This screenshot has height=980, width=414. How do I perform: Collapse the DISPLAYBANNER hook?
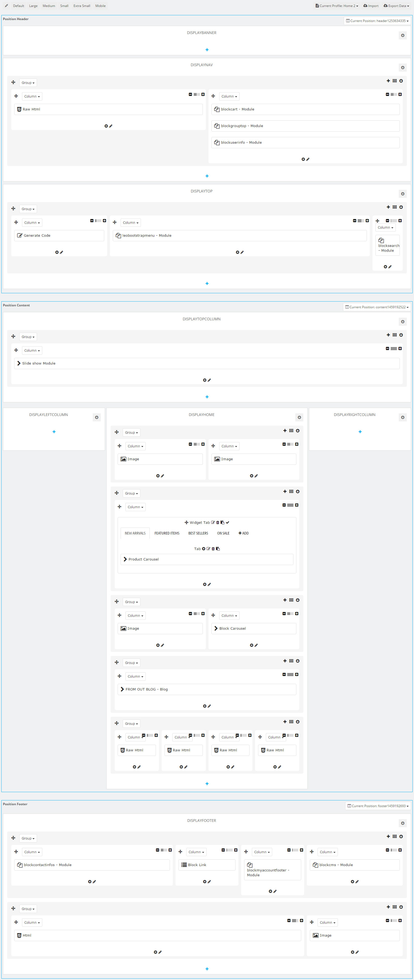[x=402, y=35]
